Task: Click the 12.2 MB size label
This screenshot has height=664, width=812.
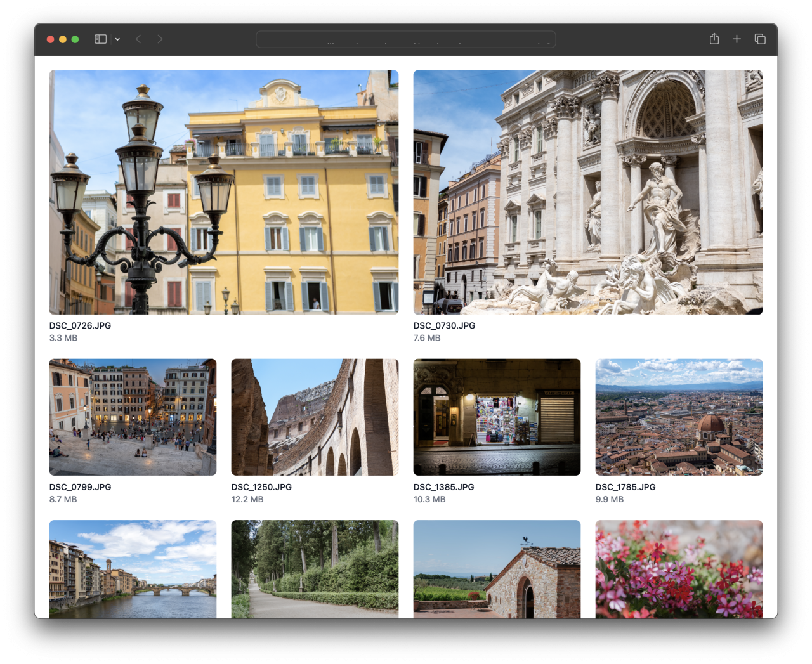Action: (x=247, y=500)
